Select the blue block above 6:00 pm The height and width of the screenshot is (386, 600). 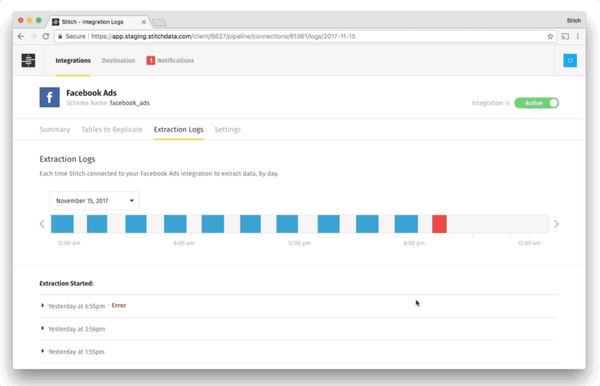(x=406, y=224)
